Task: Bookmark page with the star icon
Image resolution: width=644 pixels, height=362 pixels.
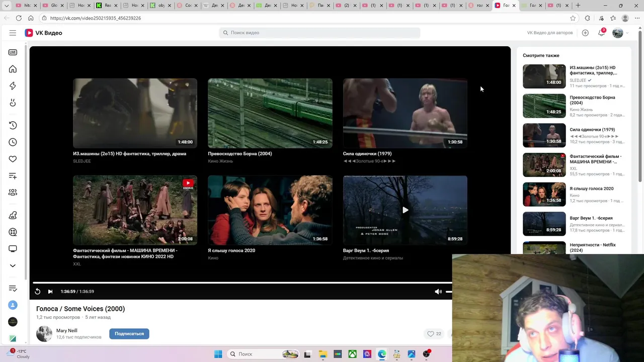Action: (x=573, y=18)
